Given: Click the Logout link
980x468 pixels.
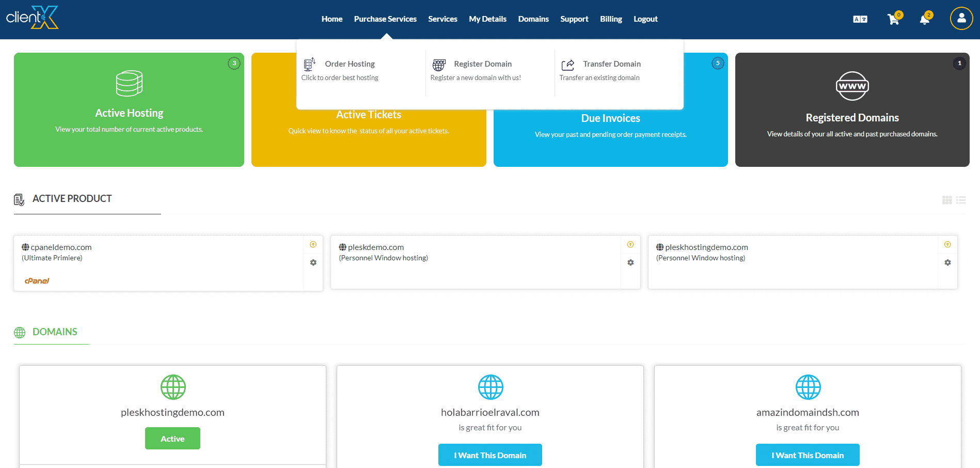Looking at the screenshot, I should coord(645,19).
